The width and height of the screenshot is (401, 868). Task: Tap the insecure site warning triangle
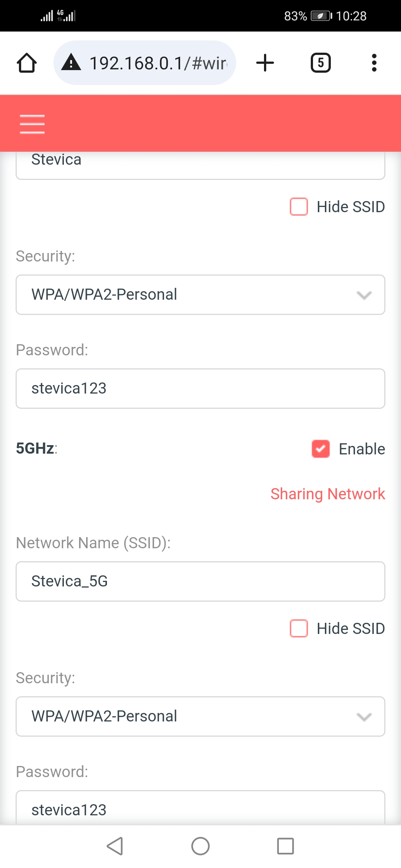tap(71, 62)
